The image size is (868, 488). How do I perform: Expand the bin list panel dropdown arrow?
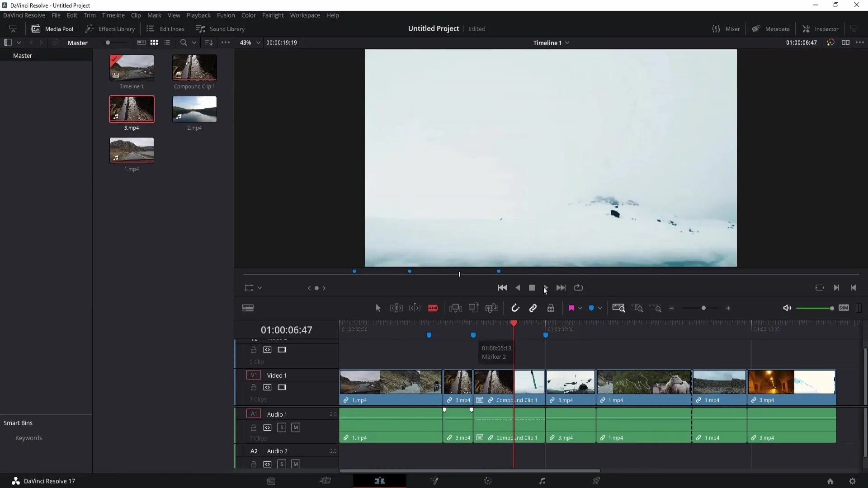point(19,42)
